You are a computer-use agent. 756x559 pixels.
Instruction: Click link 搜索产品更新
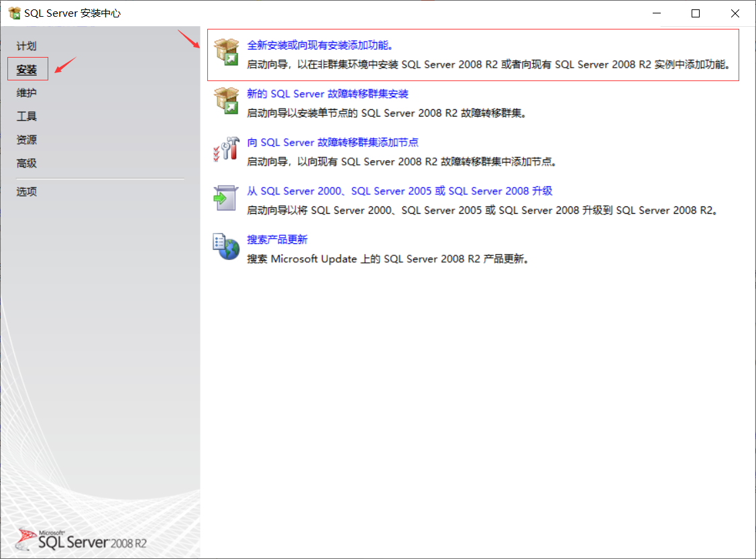point(277,239)
